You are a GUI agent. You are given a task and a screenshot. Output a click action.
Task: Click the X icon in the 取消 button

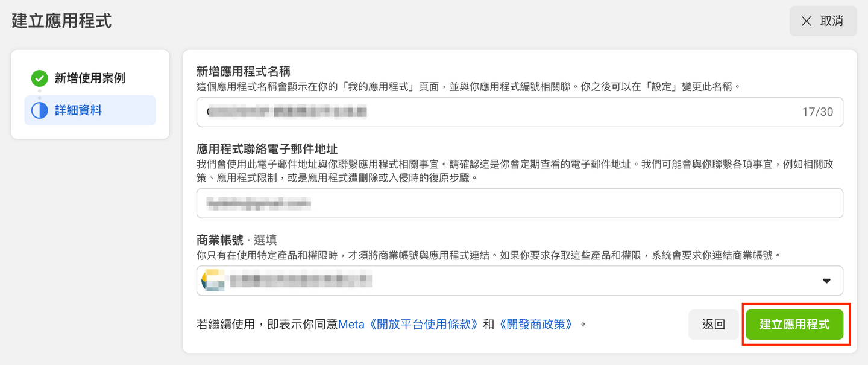pyautogui.click(x=806, y=21)
